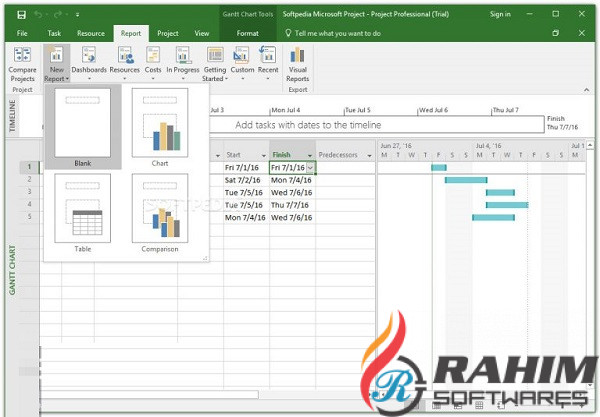Open the date picker dropdown in Finish cell
The image size is (600, 417).
(x=310, y=168)
